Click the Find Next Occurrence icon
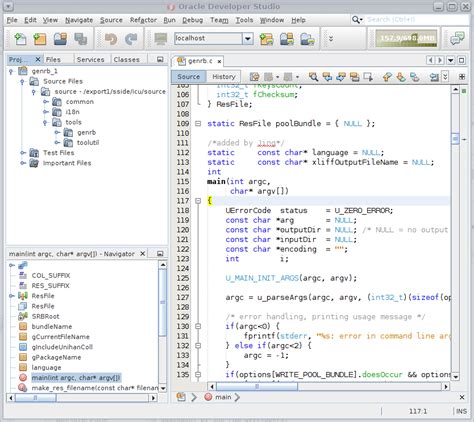Viewport: 474px width, 422px height. coord(341,77)
